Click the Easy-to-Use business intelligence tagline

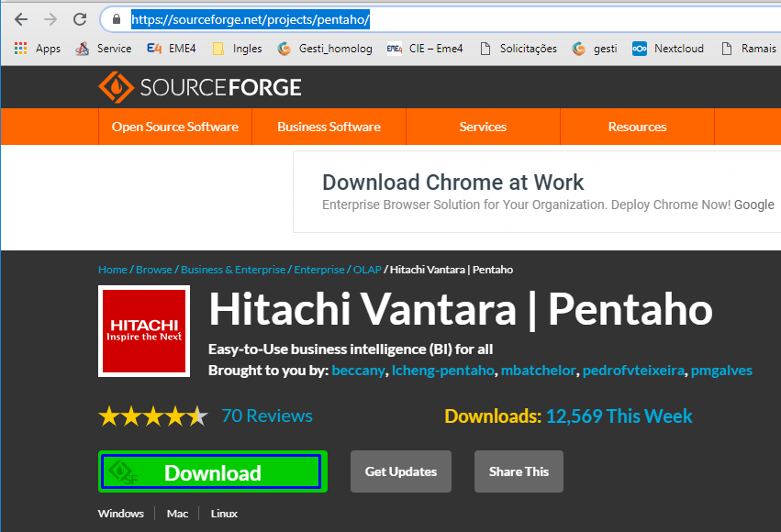[351, 349]
